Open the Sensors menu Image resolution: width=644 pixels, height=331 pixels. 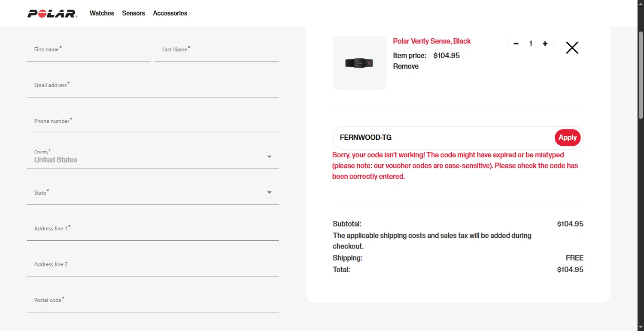point(134,13)
